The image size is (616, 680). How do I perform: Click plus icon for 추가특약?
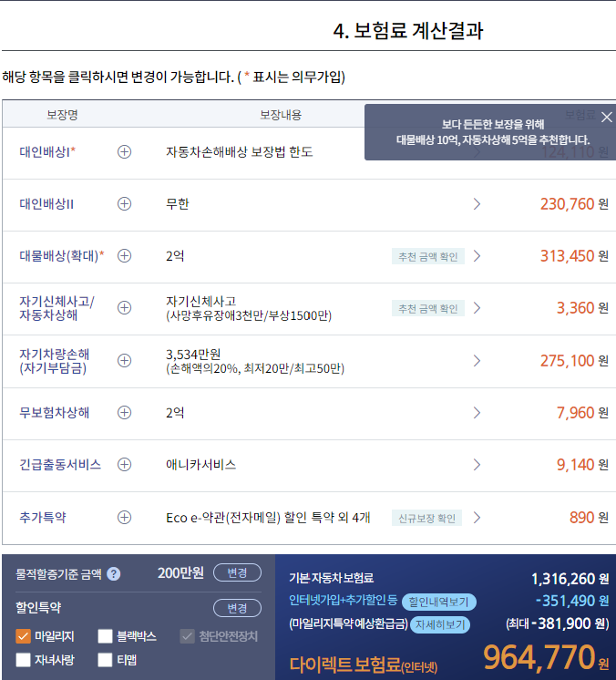tap(125, 518)
